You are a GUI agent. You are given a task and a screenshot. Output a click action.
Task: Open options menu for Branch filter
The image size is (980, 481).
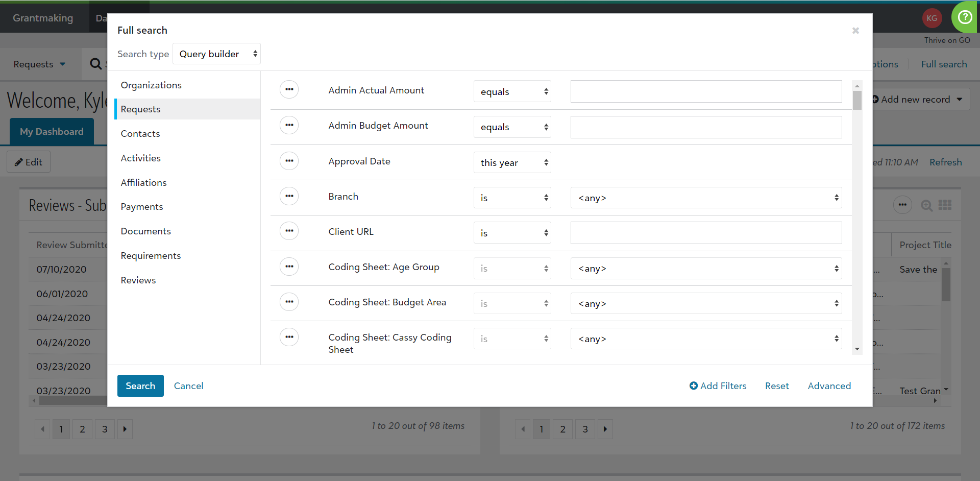pyautogui.click(x=289, y=196)
